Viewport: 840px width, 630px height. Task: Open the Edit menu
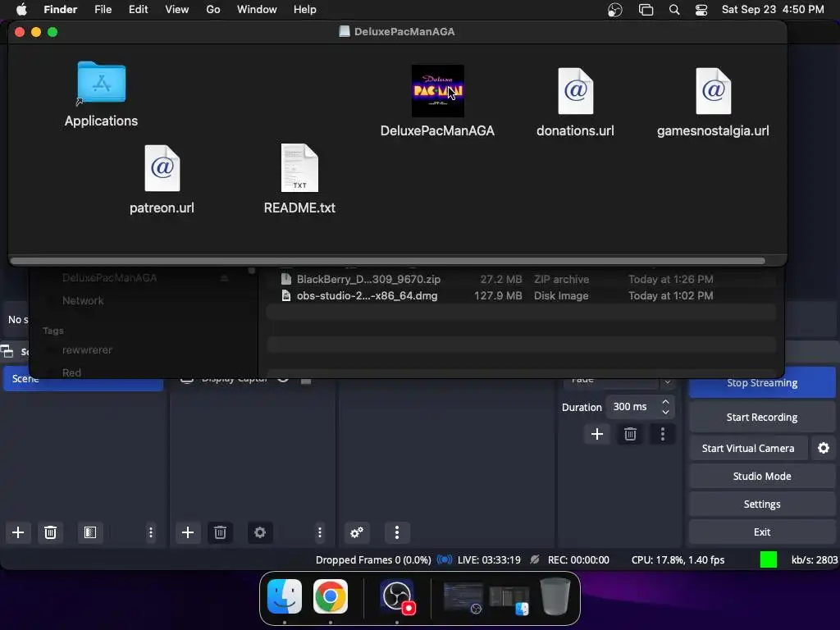pyautogui.click(x=138, y=10)
